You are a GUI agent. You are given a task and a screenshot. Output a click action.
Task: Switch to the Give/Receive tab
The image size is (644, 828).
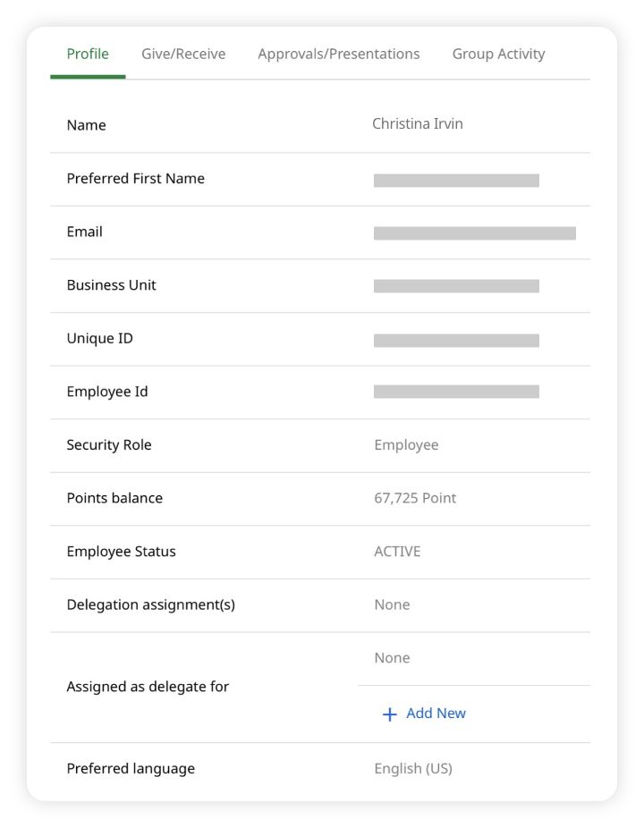[182, 54]
